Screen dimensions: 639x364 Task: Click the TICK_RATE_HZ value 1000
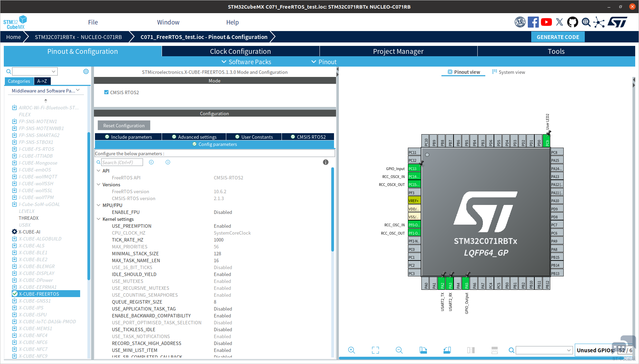(219, 240)
